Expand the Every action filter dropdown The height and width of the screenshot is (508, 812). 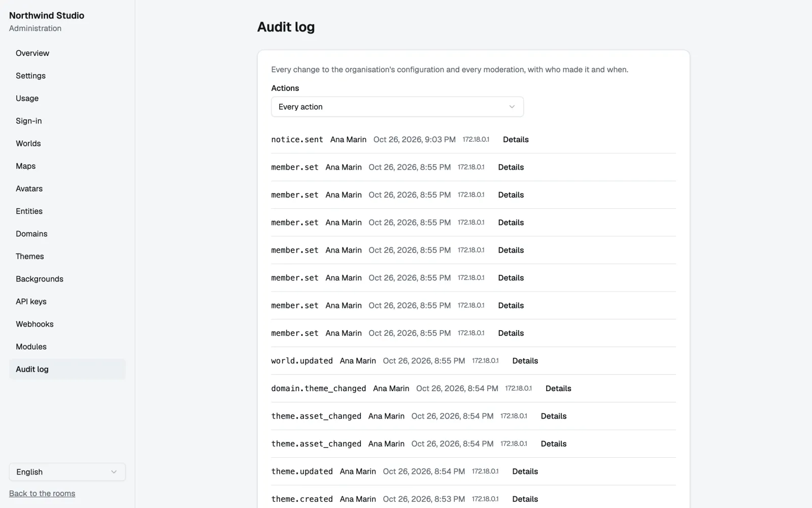(397, 107)
